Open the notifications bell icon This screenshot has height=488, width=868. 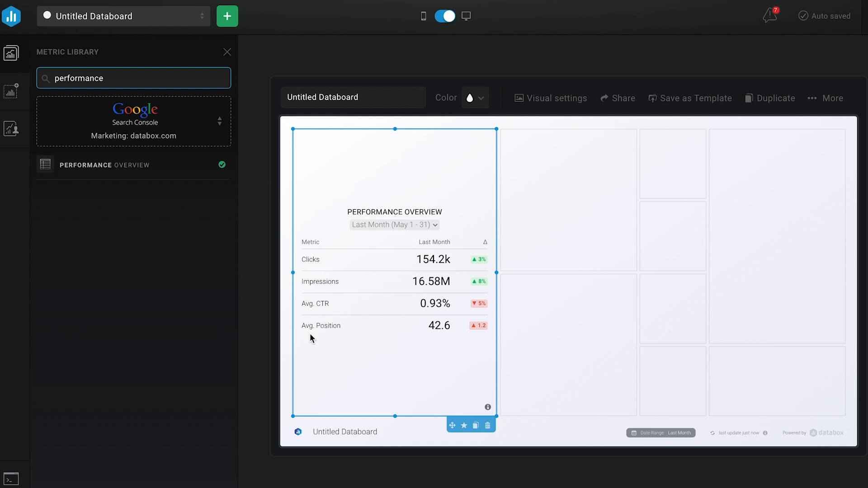[769, 16]
